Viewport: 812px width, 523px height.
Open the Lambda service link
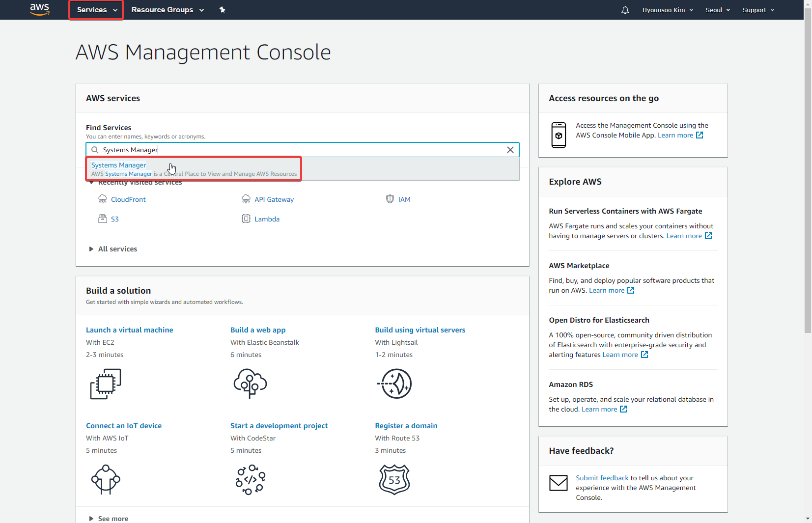pyautogui.click(x=267, y=219)
